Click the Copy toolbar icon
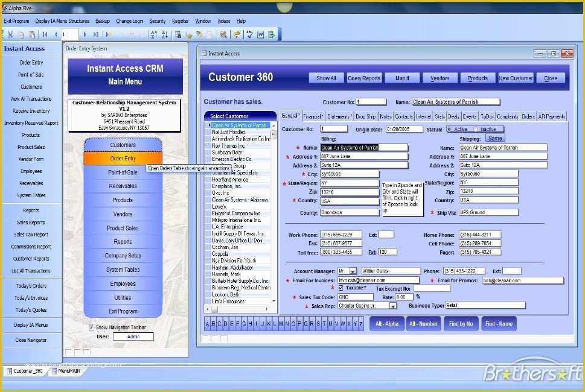 21,34
